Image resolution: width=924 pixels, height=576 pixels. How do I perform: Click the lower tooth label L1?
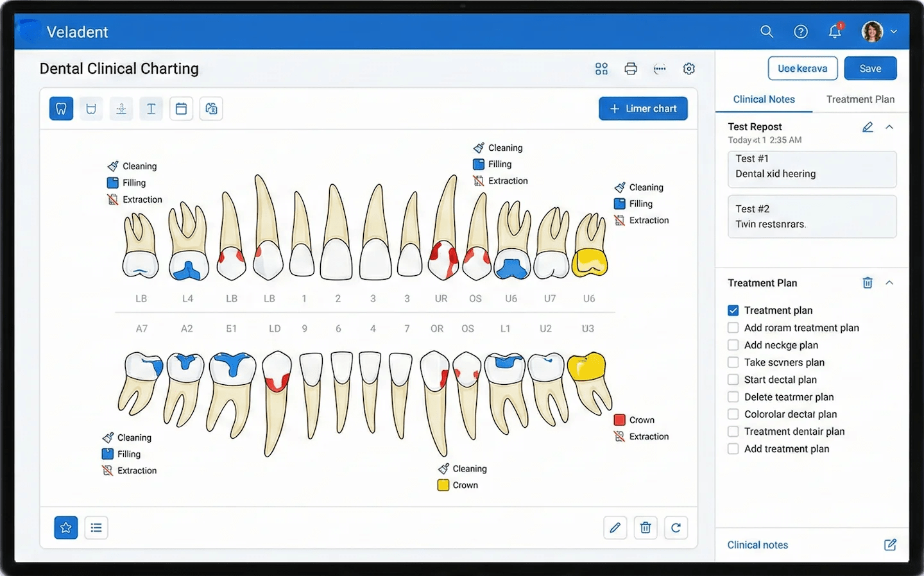[x=506, y=328]
